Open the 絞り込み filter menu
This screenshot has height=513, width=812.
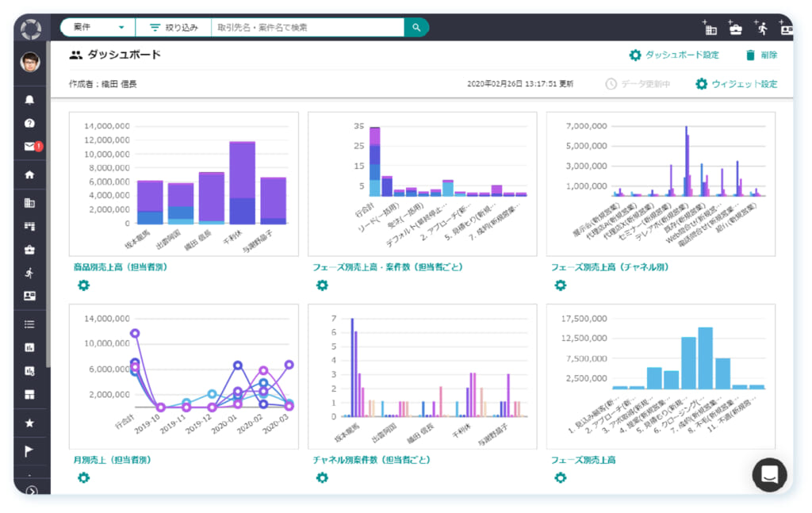(174, 27)
